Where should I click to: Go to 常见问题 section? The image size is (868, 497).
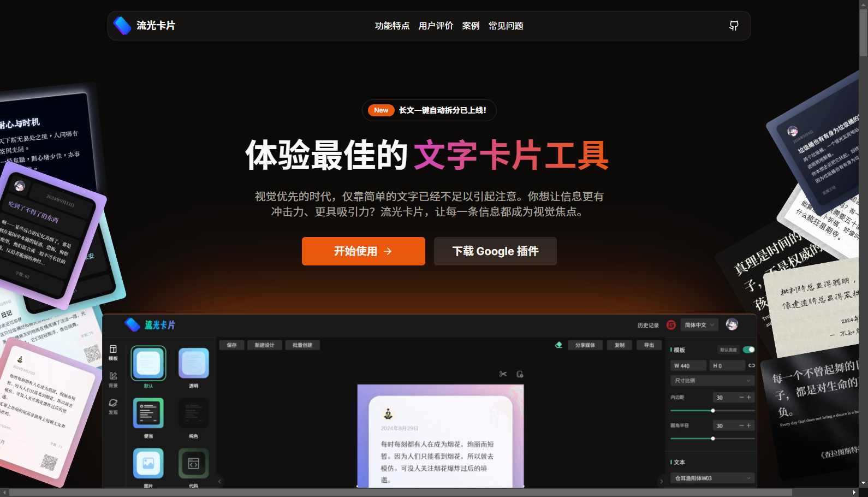tap(506, 26)
